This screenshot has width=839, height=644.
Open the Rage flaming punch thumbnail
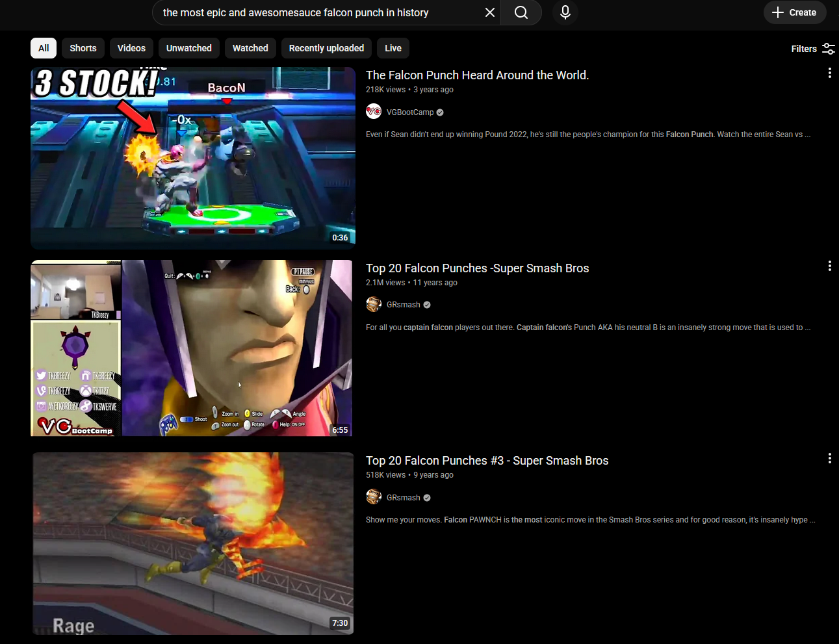coord(193,543)
